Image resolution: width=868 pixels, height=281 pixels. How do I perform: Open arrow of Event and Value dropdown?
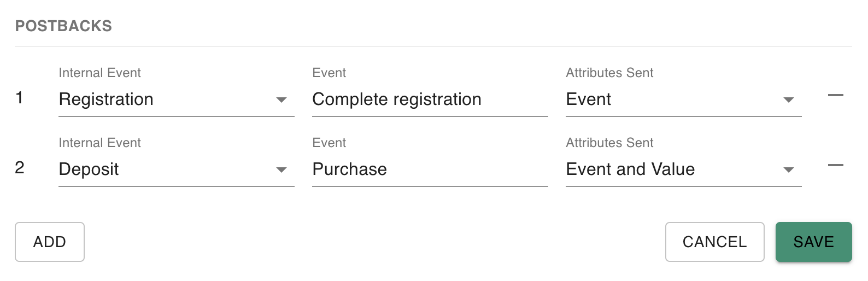[x=788, y=170]
